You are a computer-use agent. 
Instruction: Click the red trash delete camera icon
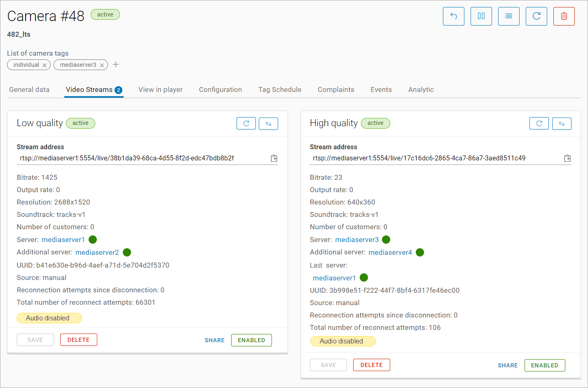564,16
